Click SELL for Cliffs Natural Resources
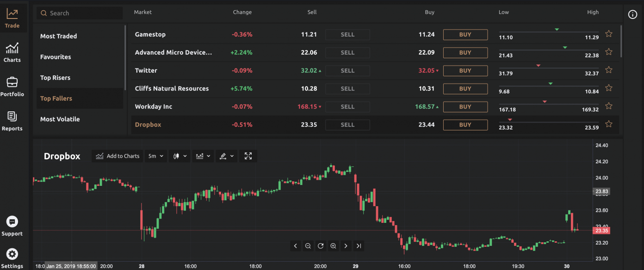This screenshot has height=270, width=644. point(347,88)
